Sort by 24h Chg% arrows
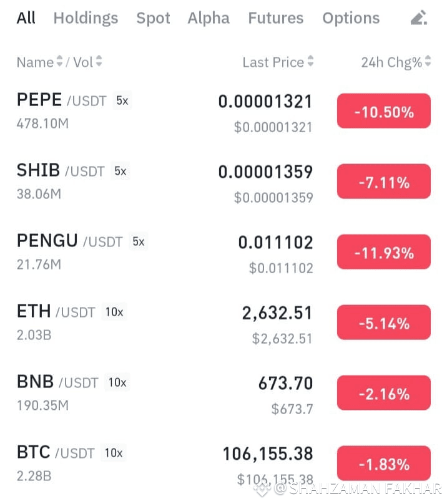 coord(428,61)
